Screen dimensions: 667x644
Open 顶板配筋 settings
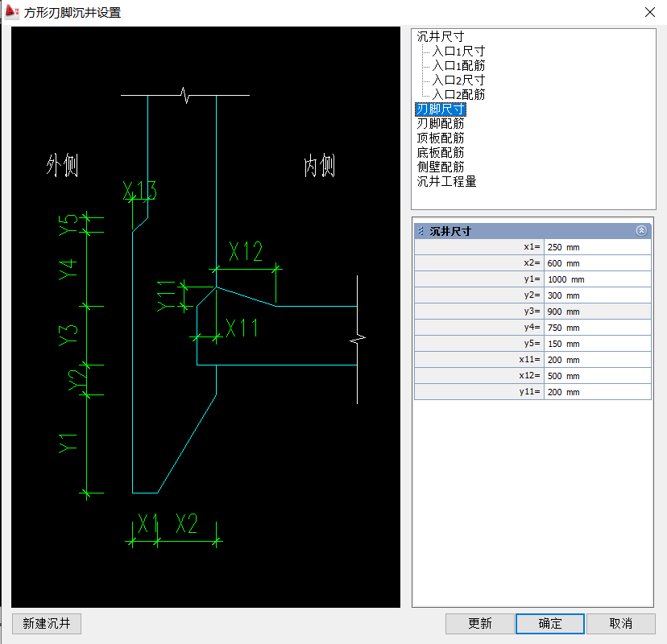(440, 138)
